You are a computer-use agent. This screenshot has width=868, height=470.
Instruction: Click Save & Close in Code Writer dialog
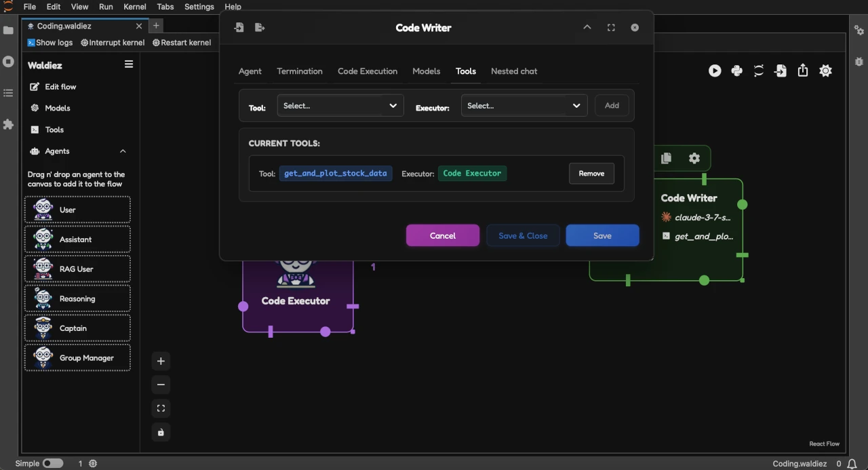click(523, 235)
